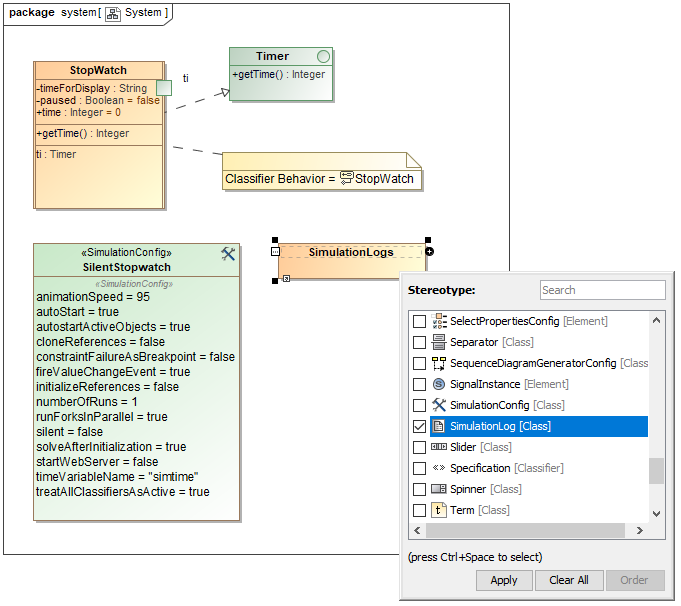This screenshot has height=606, width=681.
Task: Click the interface circle icon on Timer
Action: tap(323, 57)
